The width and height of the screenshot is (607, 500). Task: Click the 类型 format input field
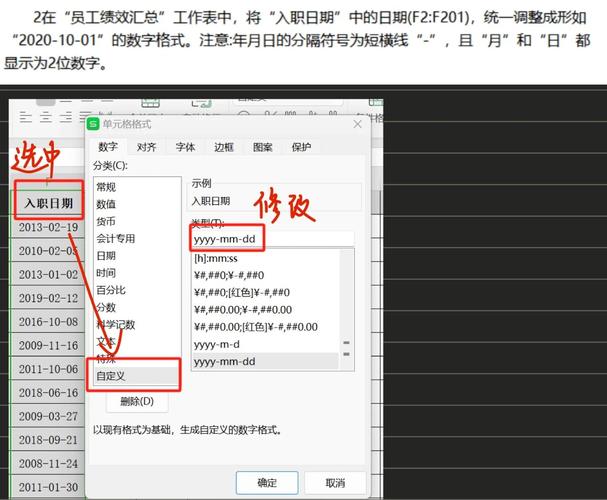point(273,239)
